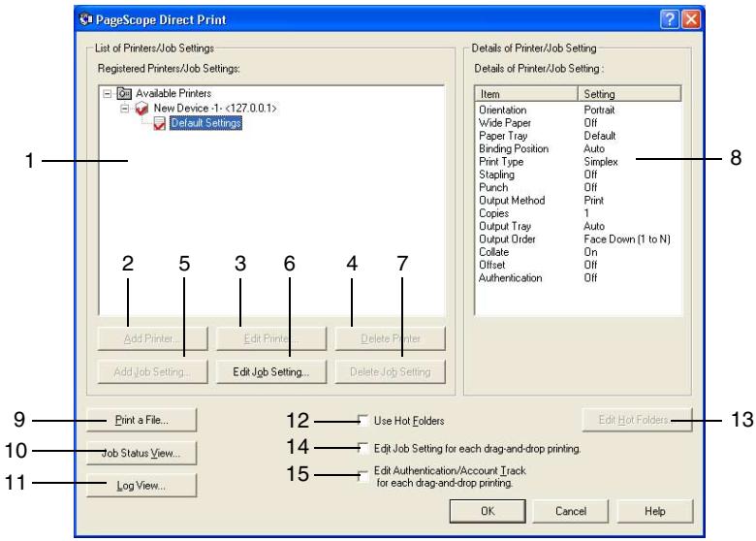This screenshot has width=756, height=541.
Task: Click the Setting column header
Action: [630, 94]
